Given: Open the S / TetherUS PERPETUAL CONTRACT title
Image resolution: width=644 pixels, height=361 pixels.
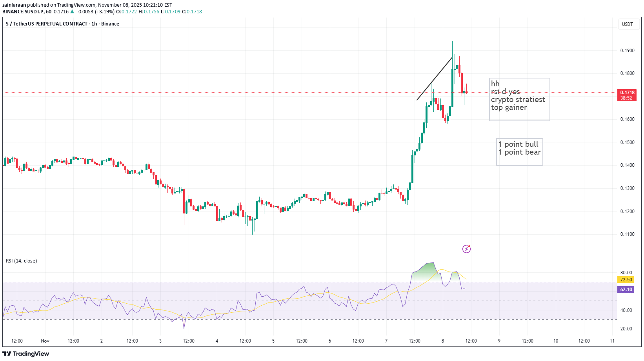Looking at the screenshot, I should 62,24.
